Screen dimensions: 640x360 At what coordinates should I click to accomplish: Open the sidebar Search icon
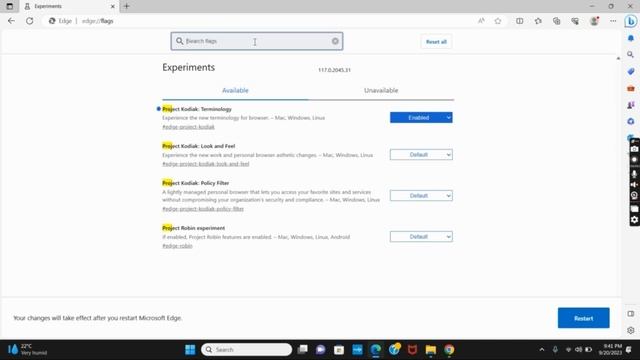coord(631,54)
